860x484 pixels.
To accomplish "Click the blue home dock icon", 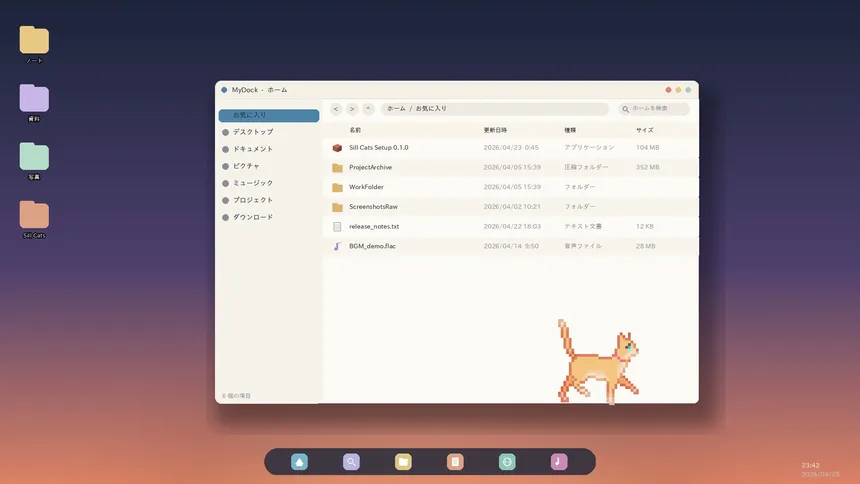I will [x=299, y=462].
